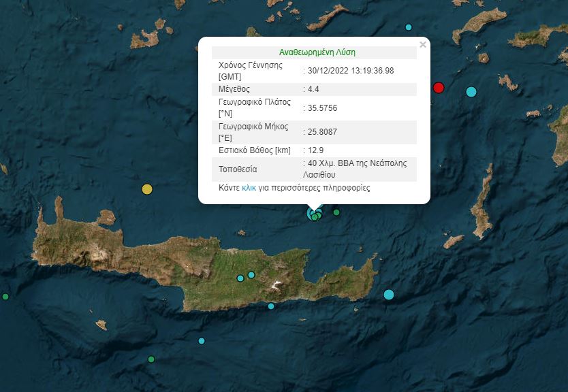Select the cyan marker at the left map edge
This screenshot has width=568, height=392.
pos(5,296)
